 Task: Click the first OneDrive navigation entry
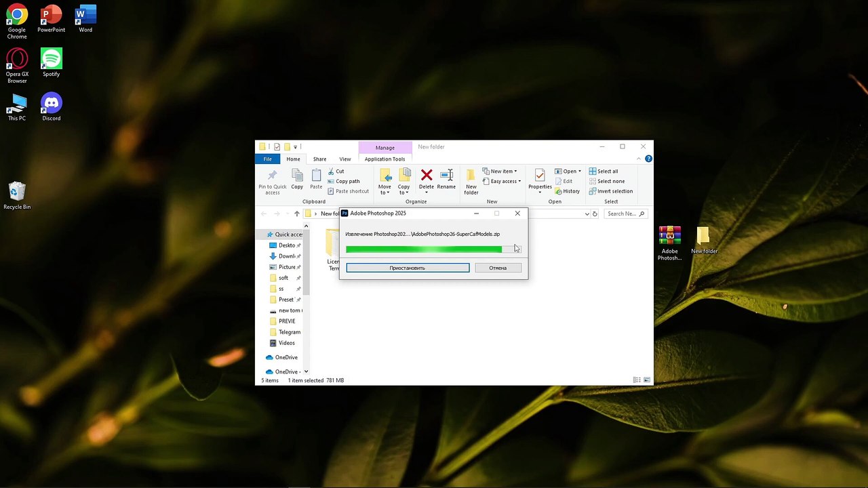coord(282,357)
